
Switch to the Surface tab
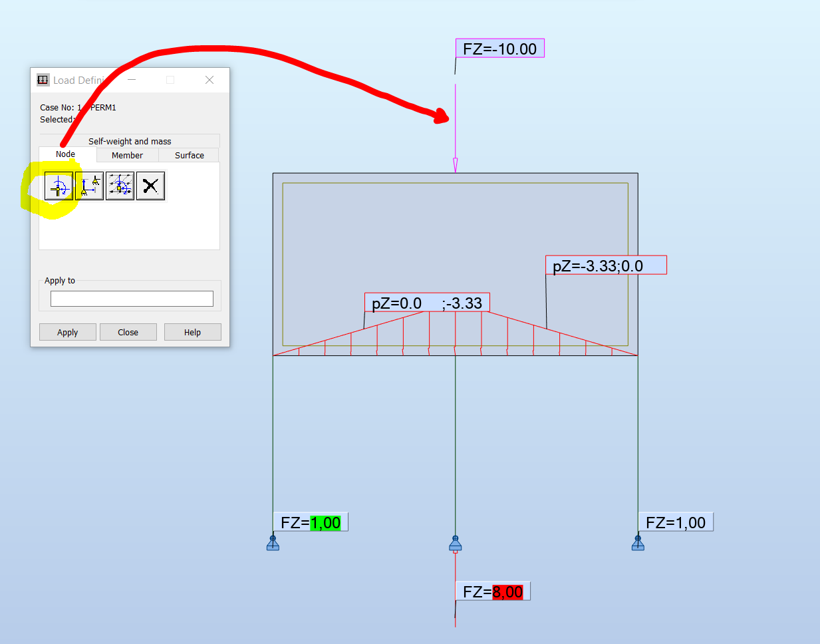188,155
